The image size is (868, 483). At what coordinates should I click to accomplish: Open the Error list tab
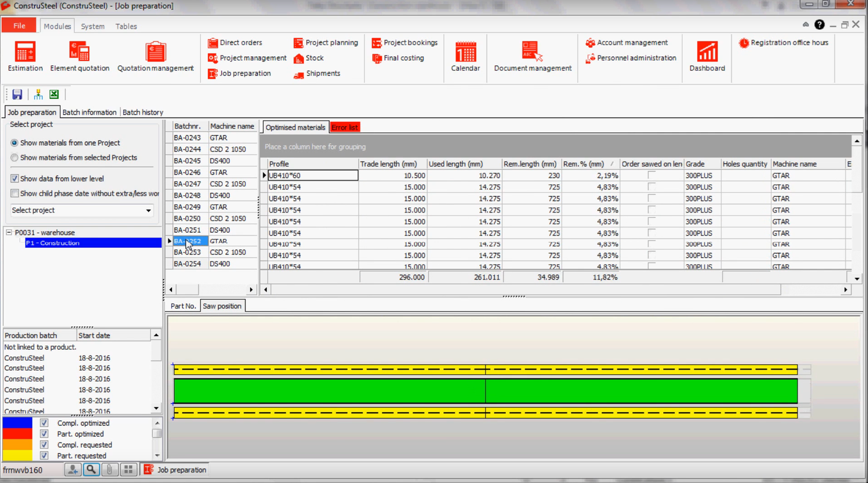click(x=345, y=127)
